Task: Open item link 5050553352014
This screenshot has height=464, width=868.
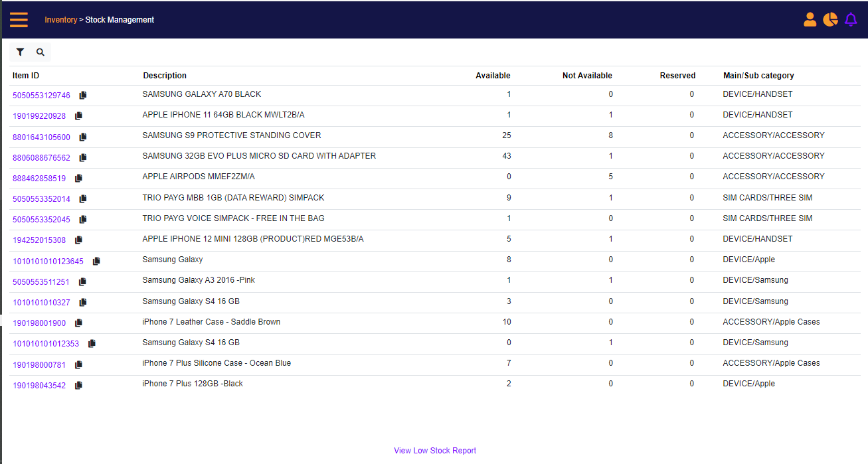Action: [x=41, y=199]
